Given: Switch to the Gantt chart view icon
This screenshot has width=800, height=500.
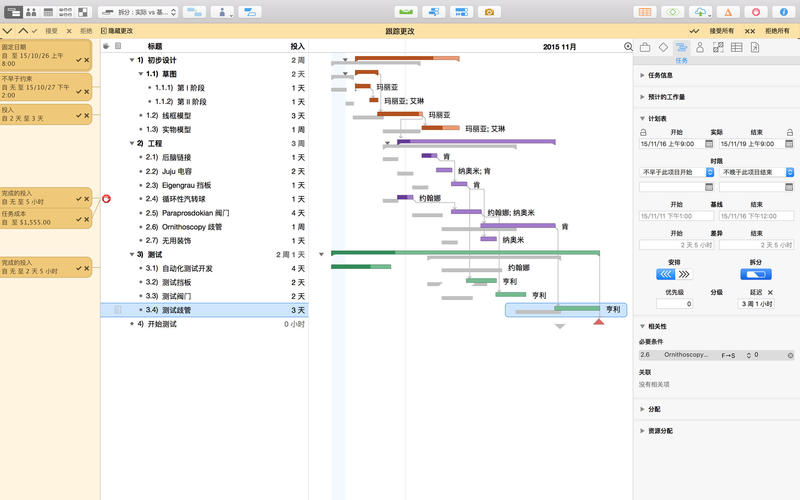Looking at the screenshot, I should click(x=14, y=12).
